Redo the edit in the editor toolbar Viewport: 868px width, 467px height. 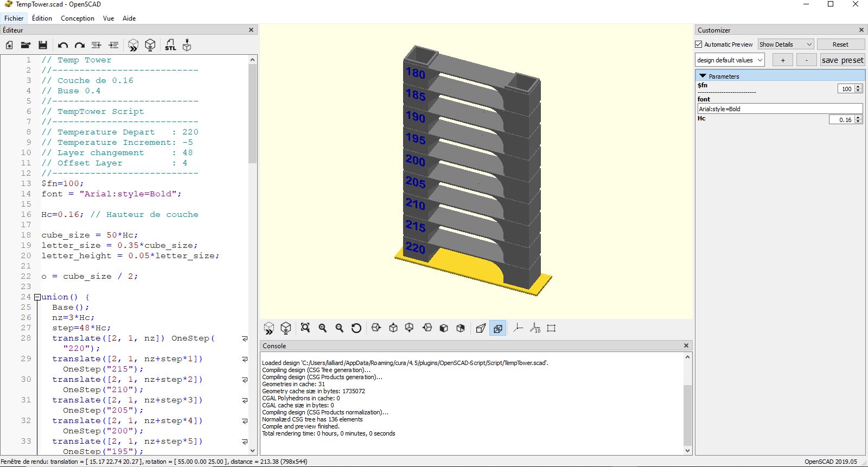click(x=80, y=45)
